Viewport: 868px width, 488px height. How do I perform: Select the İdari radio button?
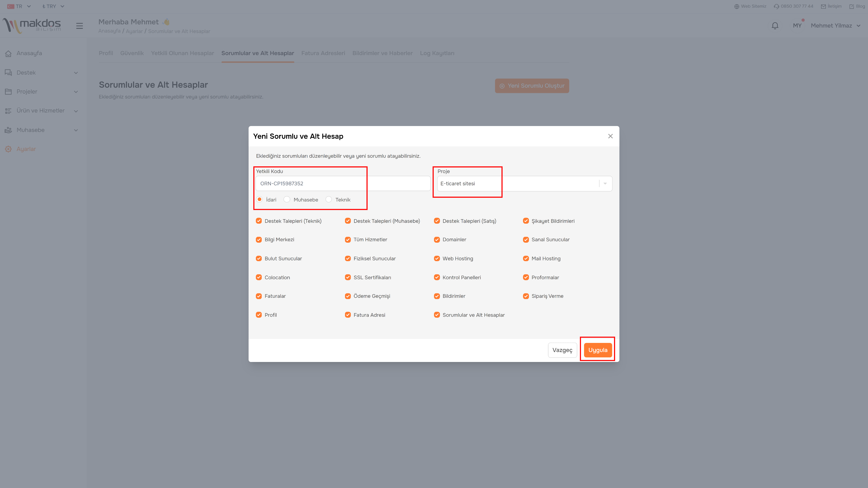tap(259, 199)
